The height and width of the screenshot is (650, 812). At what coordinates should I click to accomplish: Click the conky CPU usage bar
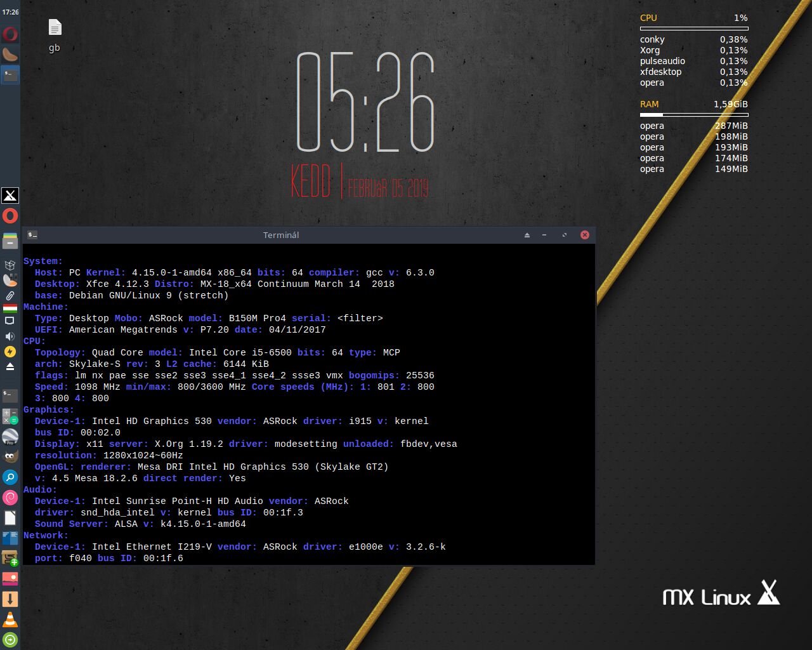coord(694,29)
